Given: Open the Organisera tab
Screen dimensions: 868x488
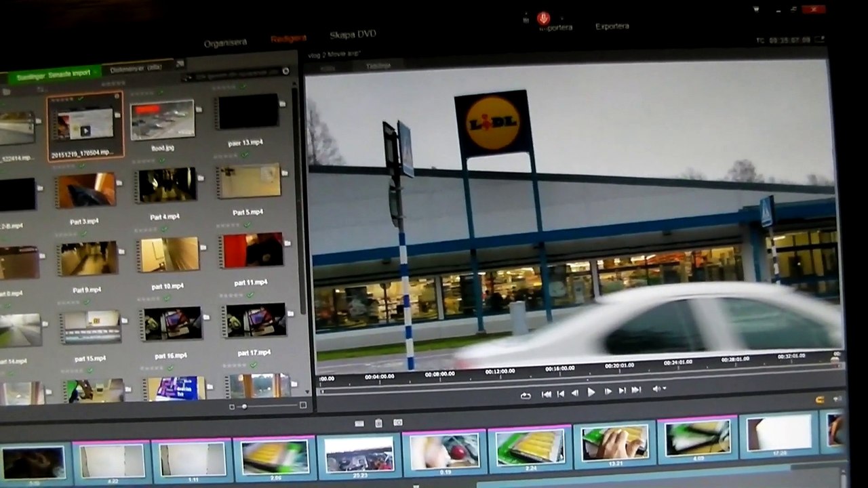Looking at the screenshot, I should click(x=226, y=43).
